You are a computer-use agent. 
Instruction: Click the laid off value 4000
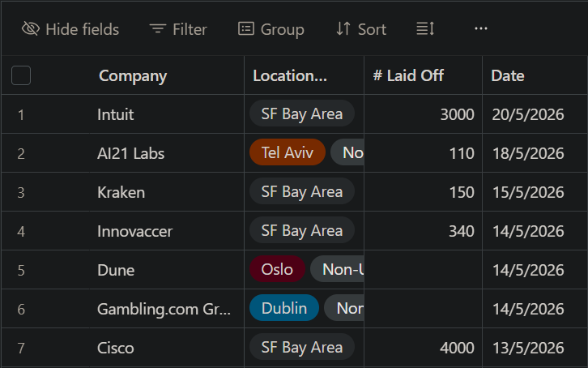coord(457,348)
